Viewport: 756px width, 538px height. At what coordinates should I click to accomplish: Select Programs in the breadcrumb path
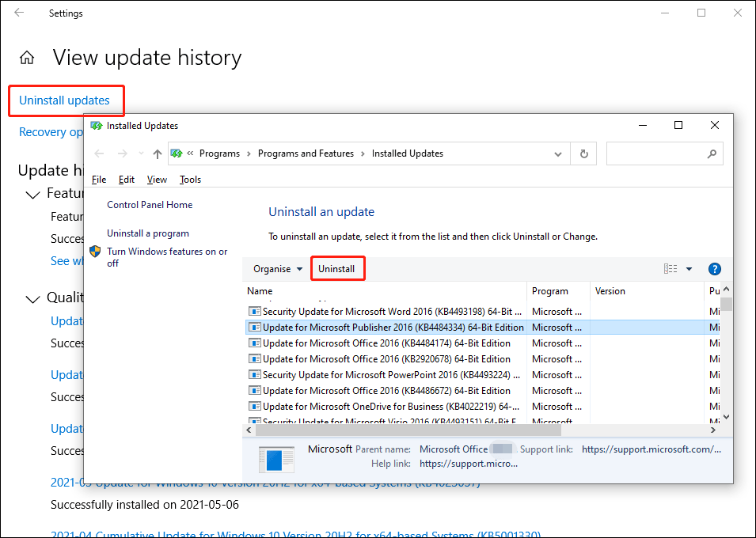tap(219, 153)
